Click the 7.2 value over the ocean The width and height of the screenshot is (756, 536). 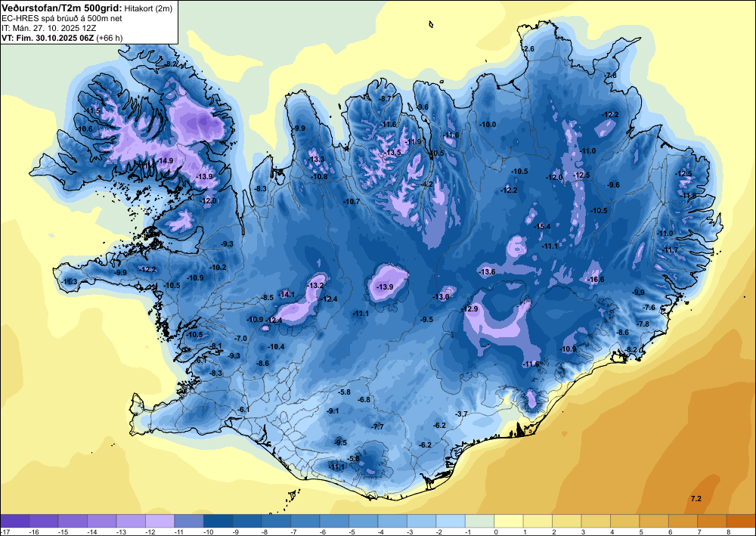[696, 499]
